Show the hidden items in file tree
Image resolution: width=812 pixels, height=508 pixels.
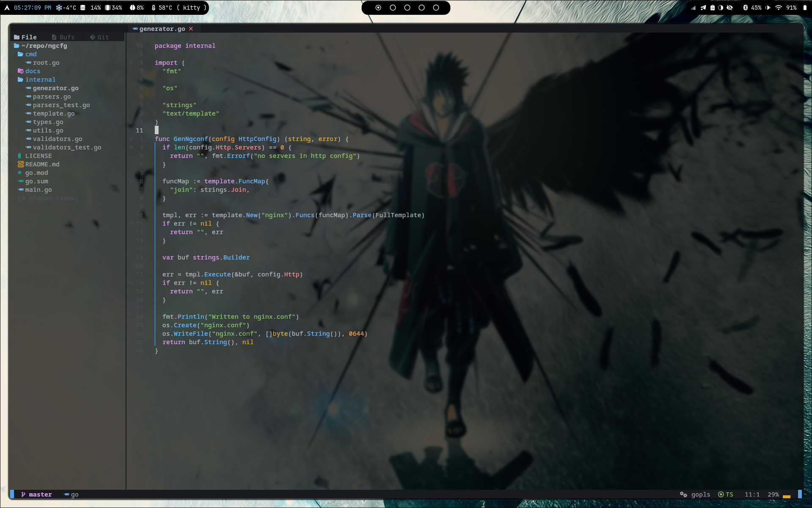click(x=47, y=198)
